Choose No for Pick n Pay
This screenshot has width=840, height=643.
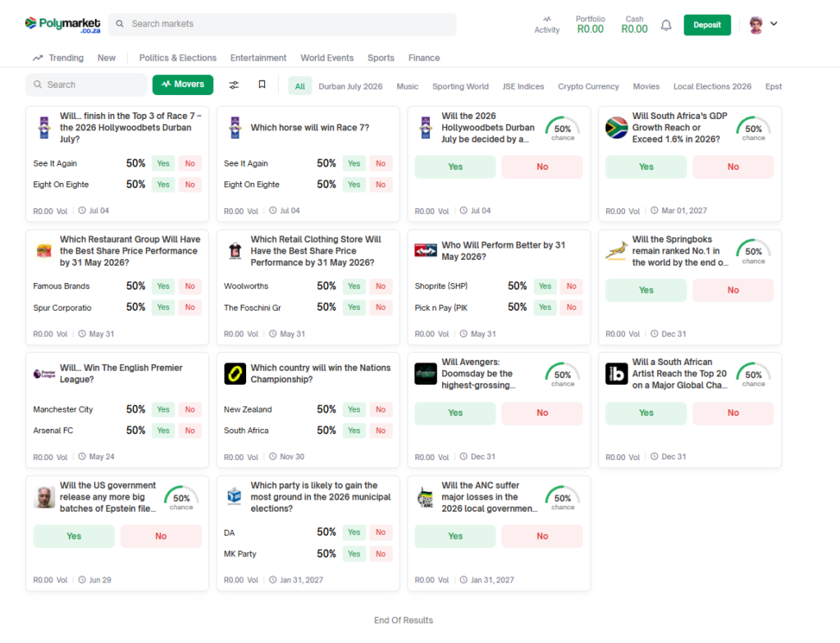tap(572, 308)
